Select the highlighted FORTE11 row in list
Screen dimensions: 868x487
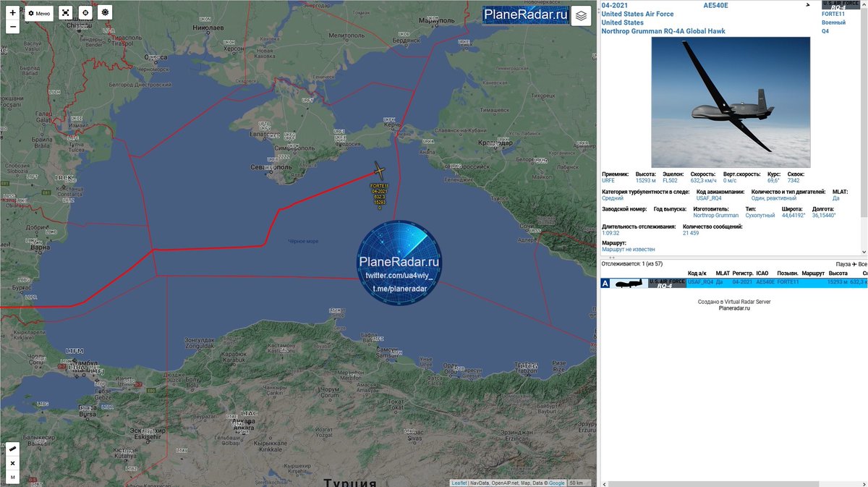tap(723, 284)
